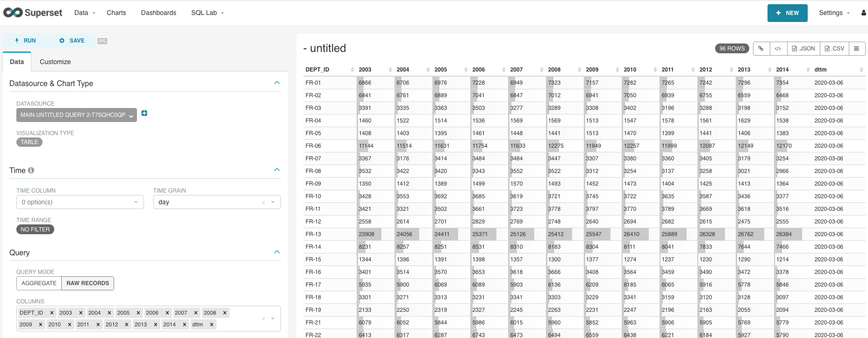868x338 pixels.
Task: Remove 2005 column tag
Action: click(x=138, y=313)
